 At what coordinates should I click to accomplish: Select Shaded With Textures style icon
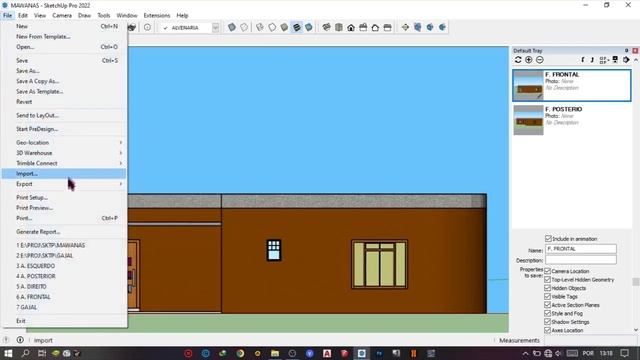(297, 27)
